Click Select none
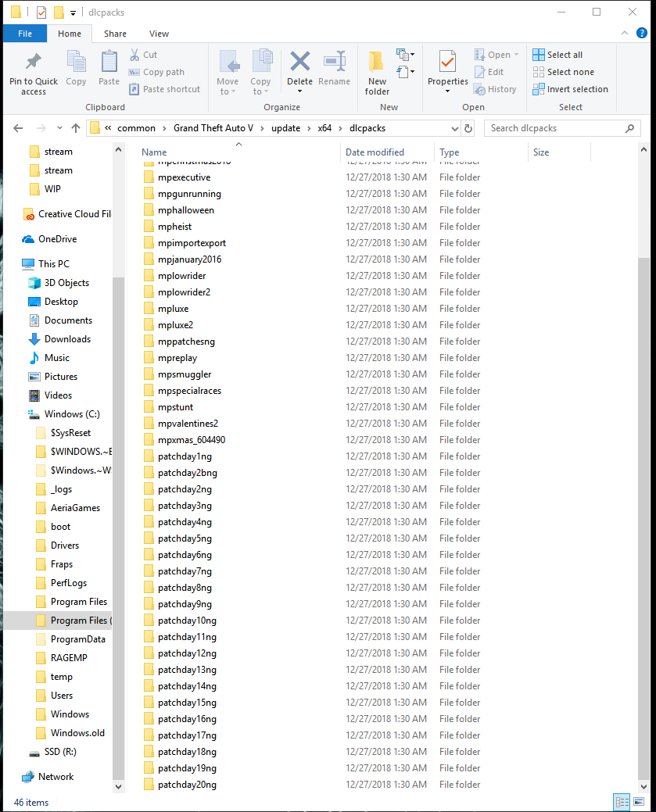This screenshot has width=656, height=812. click(563, 72)
